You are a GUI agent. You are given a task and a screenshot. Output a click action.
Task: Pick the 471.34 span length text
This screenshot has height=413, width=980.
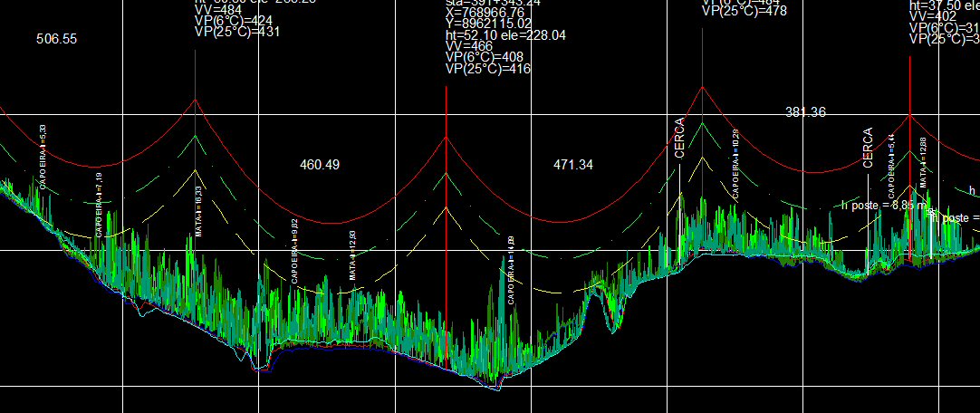(x=573, y=165)
